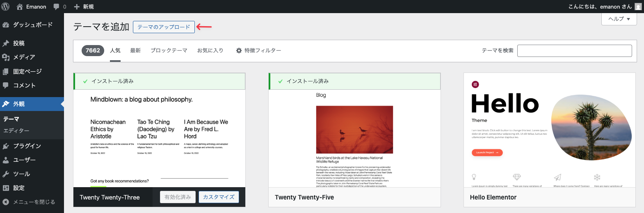Screen dimensions: 644x213
Task: Click the テーマのアップロード button
Action: point(164,27)
